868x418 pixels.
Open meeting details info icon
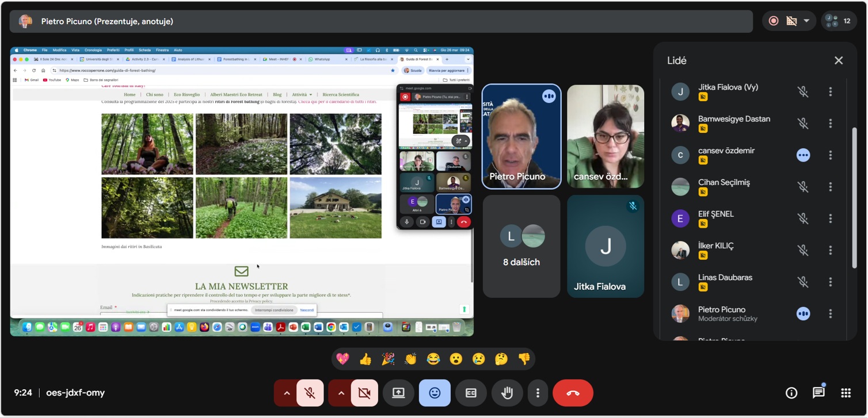tap(791, 393)
